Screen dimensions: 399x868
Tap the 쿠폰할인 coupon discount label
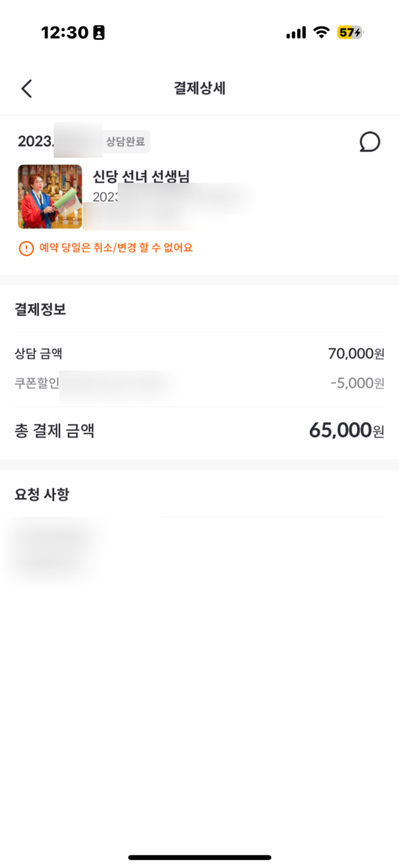37,383
